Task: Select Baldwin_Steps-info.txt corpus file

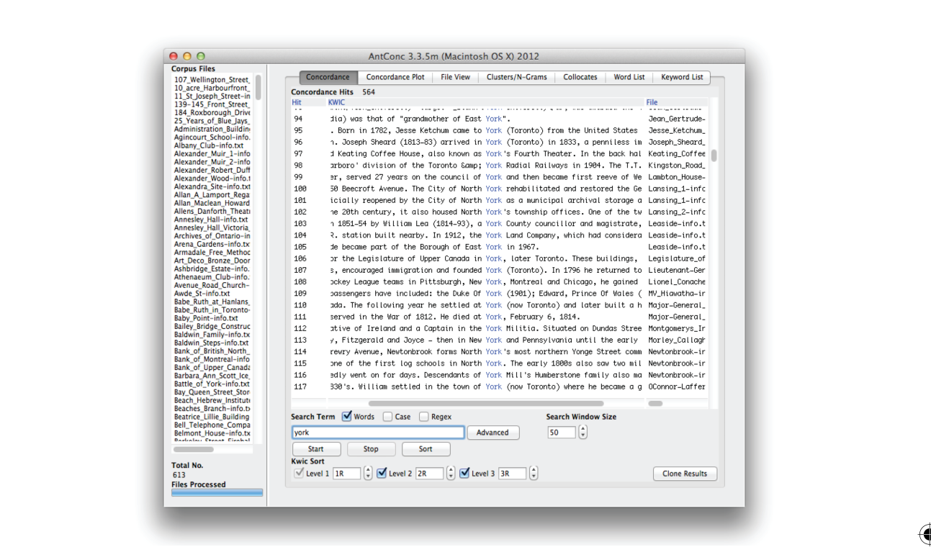Action: (211, 343)
